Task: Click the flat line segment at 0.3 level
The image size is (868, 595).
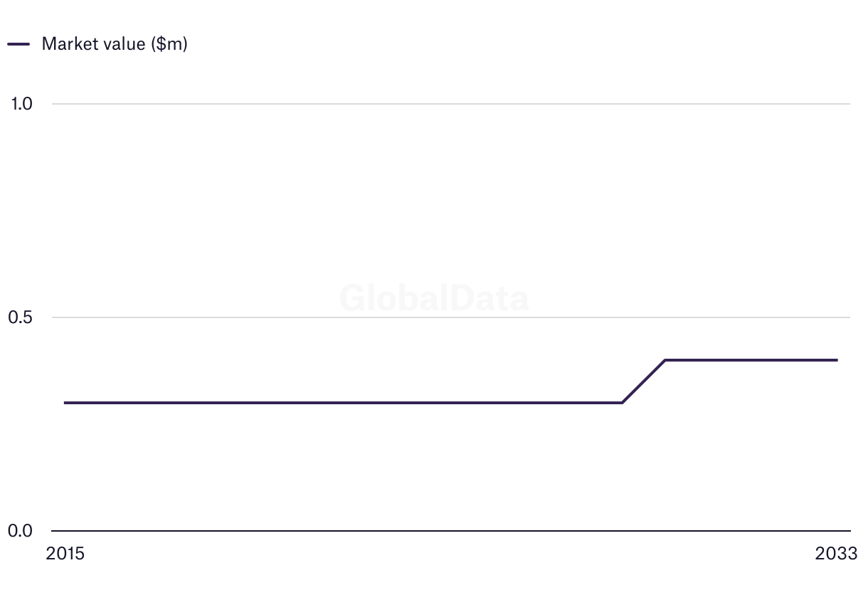Action: pos(344,403)
